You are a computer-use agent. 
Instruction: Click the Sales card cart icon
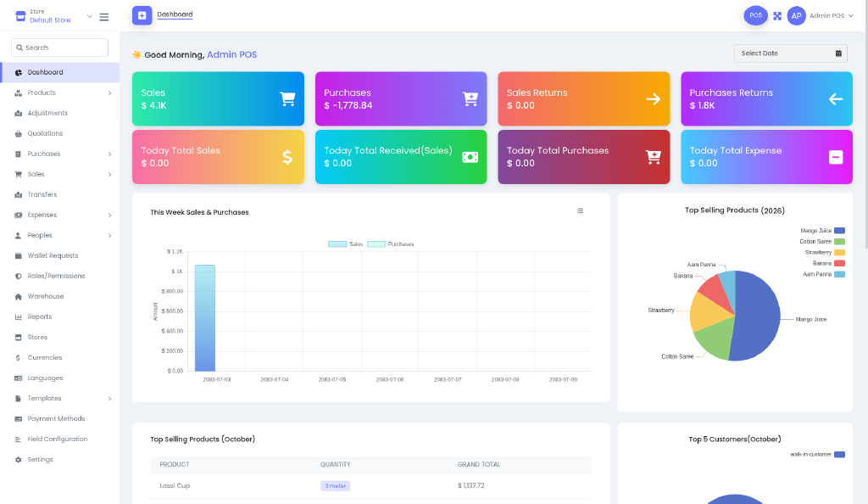pos(287,99)
